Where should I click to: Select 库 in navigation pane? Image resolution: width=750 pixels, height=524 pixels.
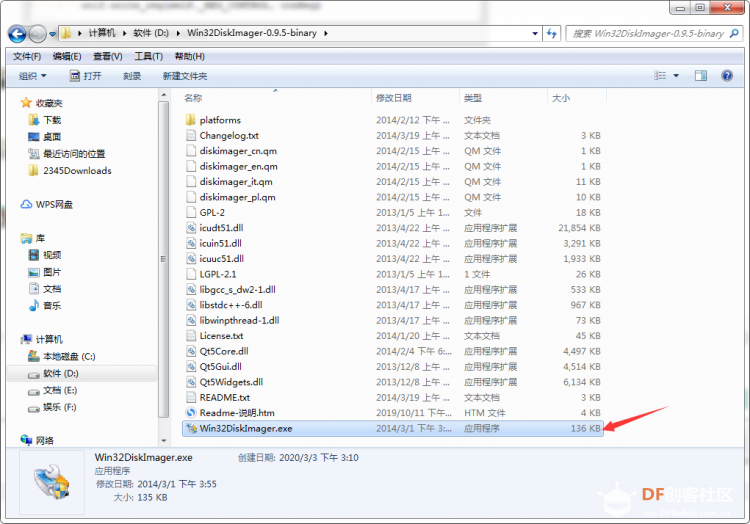pos(33,238)
